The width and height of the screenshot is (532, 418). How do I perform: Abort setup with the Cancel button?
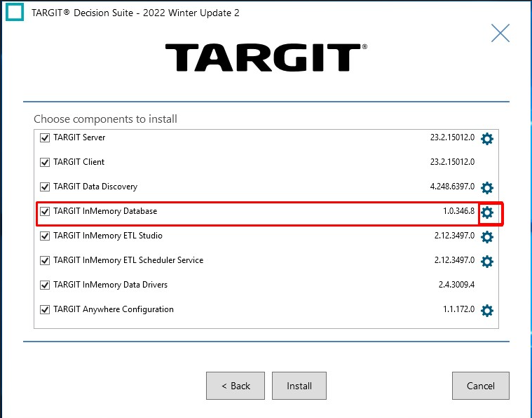(x=480, y=386)
